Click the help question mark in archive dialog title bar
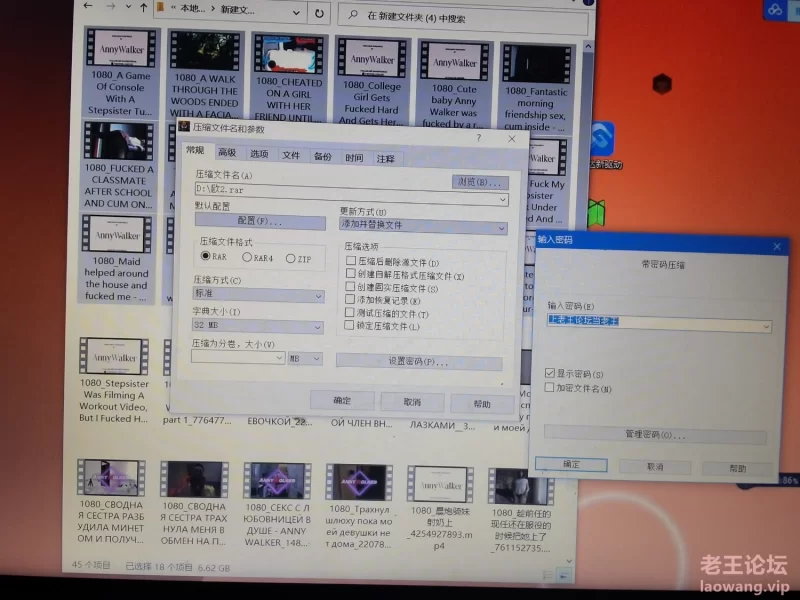Image resolution: width=800 pixels, height=600 pixels. [479, 138]
